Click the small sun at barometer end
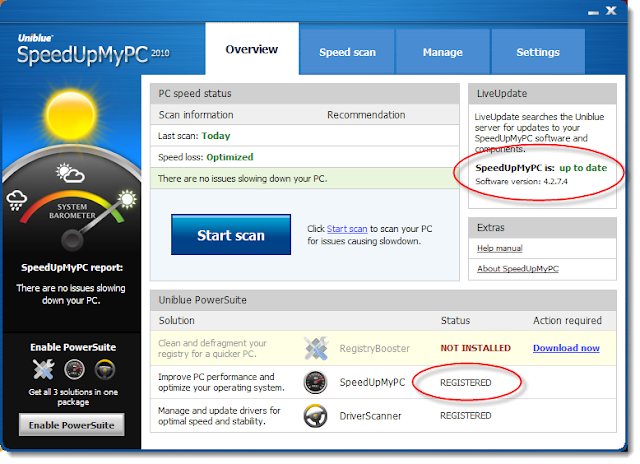The image size is (640, 464). pos(127,199)
